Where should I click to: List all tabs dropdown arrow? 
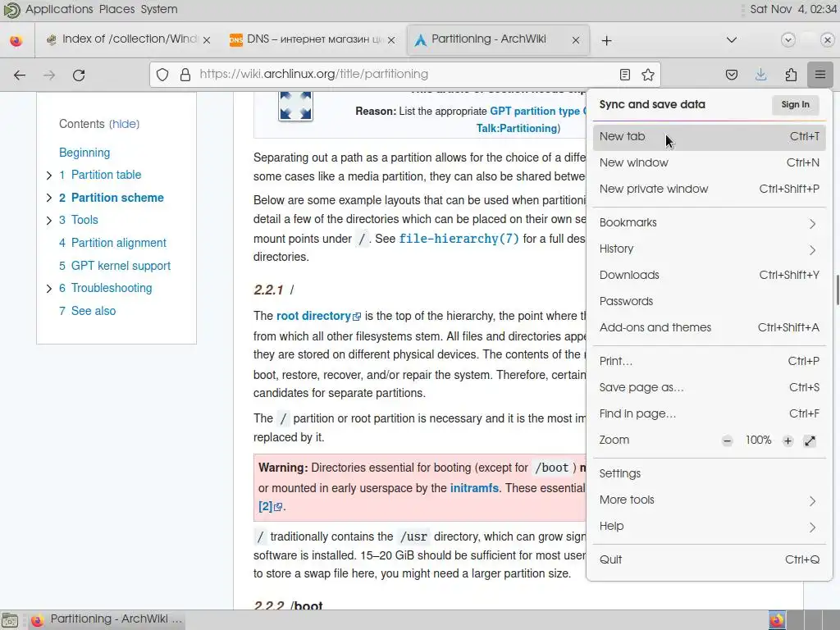pyautogui.click(x=731, y=40)
